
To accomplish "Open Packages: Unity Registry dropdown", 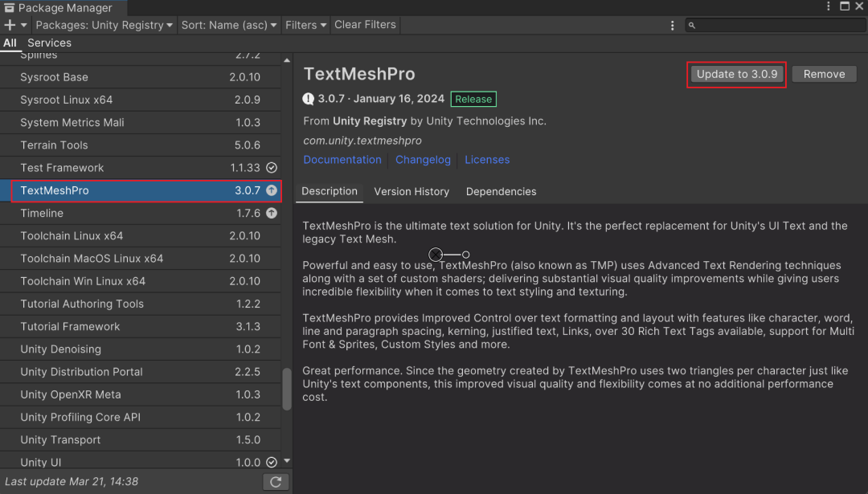I will click(104, 25).
